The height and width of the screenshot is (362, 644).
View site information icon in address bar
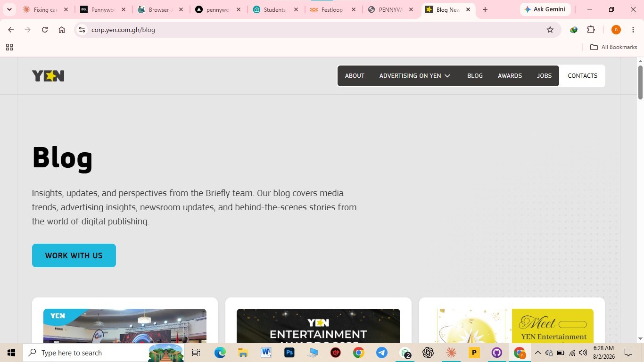[82, 30]
